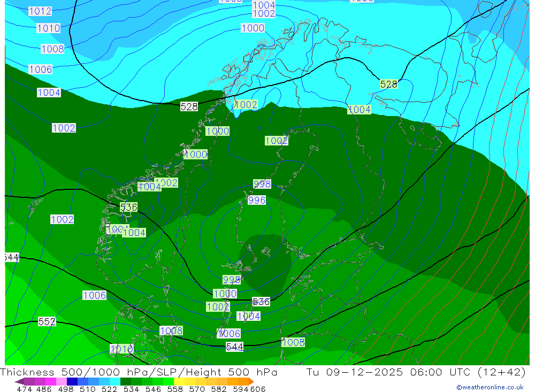Click the forecast date 'Tu 09-12-2025 06:00 UTC (12+42)'
535x392 pixels.
416,372
